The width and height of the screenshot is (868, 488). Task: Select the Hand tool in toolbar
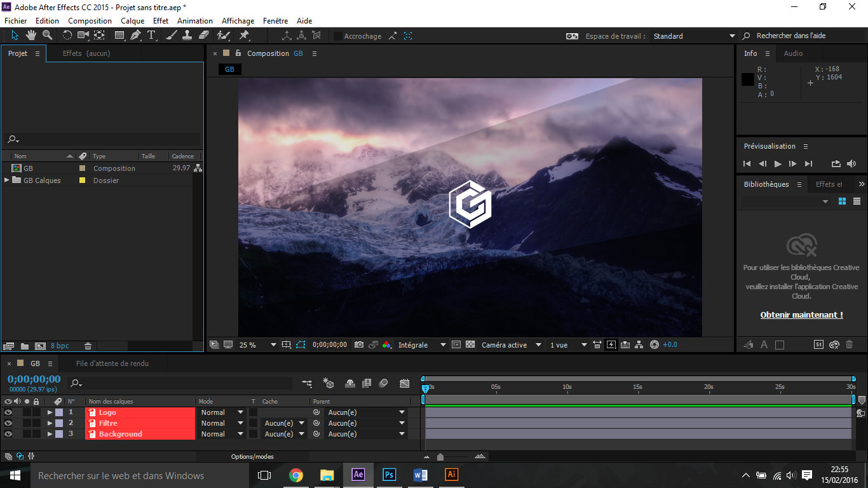click(x=31, y=36)
